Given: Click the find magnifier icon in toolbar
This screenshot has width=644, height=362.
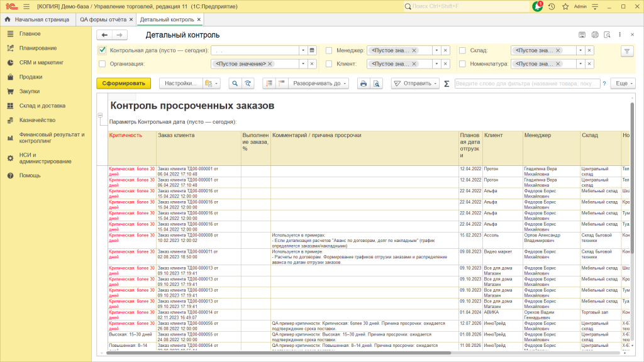Looking at the screenshot, I should click(x=235, y=84).
